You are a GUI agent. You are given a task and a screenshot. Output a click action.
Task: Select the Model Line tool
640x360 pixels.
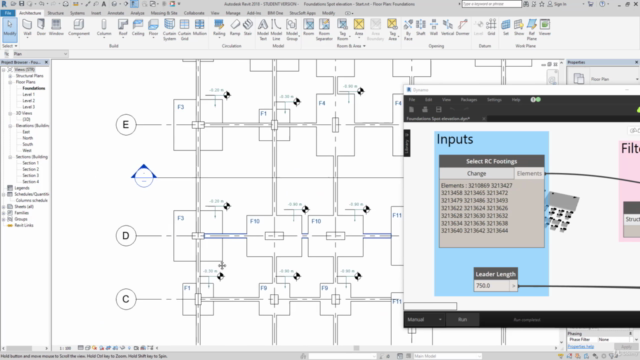(276, 29)
